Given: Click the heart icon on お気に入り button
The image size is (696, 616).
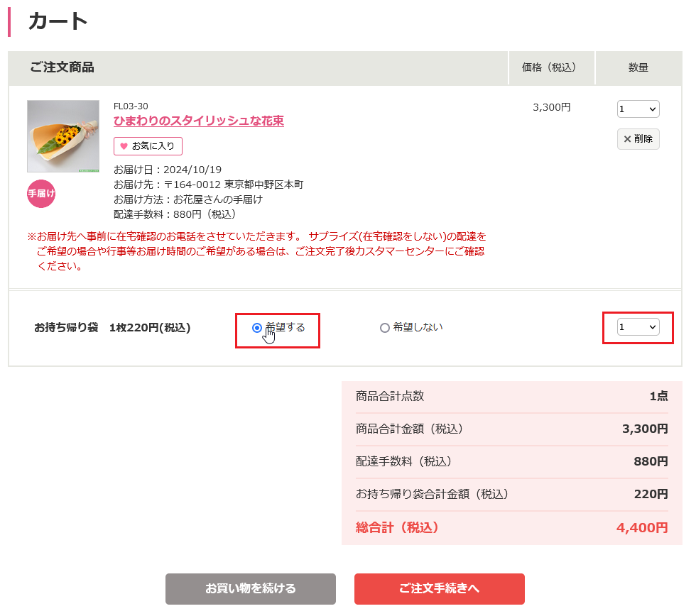Looking at the screenshot, I should 124,146.
